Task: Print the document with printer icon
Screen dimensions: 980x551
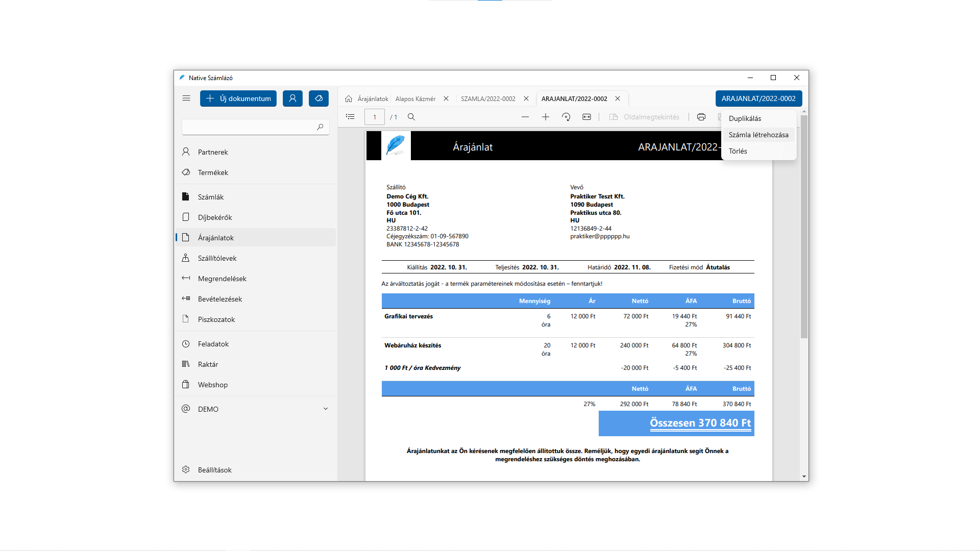Action: pos(701,117)
